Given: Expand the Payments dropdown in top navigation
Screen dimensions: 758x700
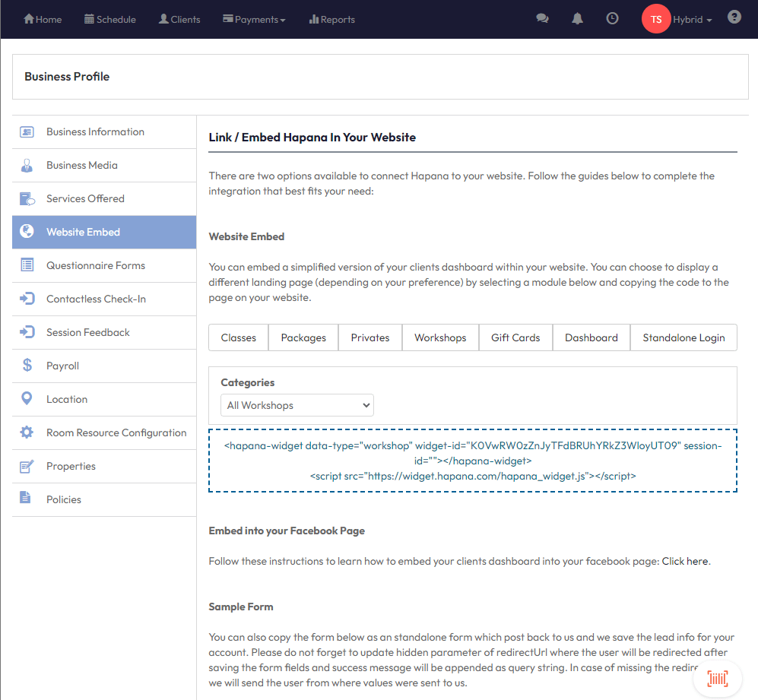Looking at the screenshot, I should (x=254, y=19).
